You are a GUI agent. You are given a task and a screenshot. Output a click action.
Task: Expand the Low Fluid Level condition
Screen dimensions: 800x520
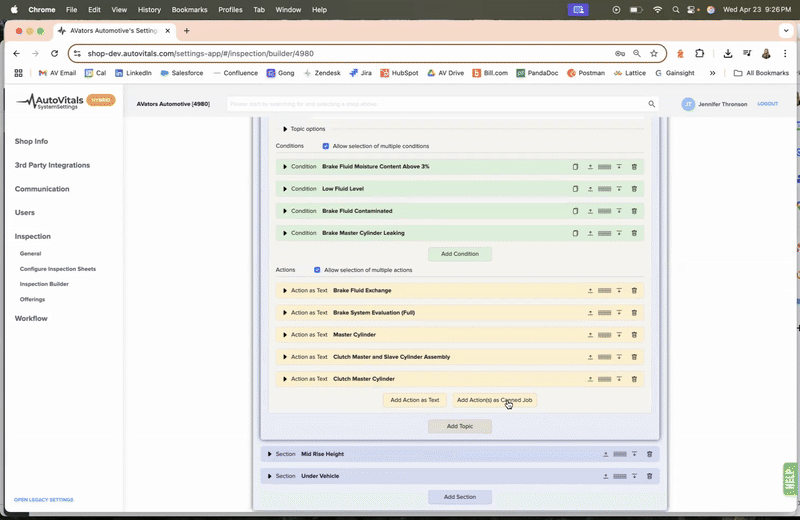[x=285, y=189]
